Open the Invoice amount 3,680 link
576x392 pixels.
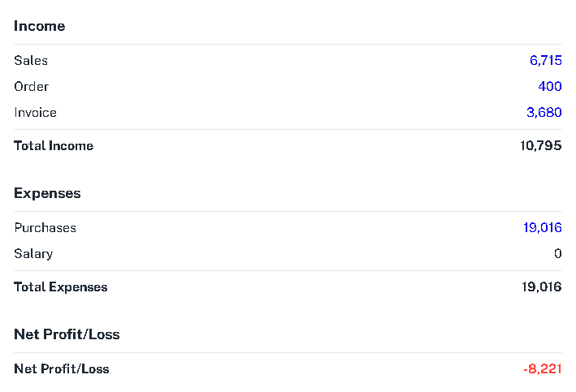[x=544, y=112]
